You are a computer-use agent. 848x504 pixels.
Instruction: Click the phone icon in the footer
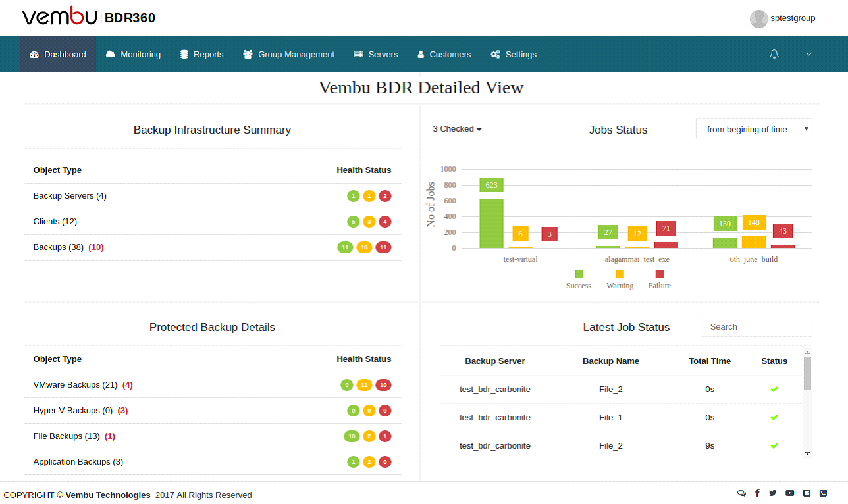point(822,493)
